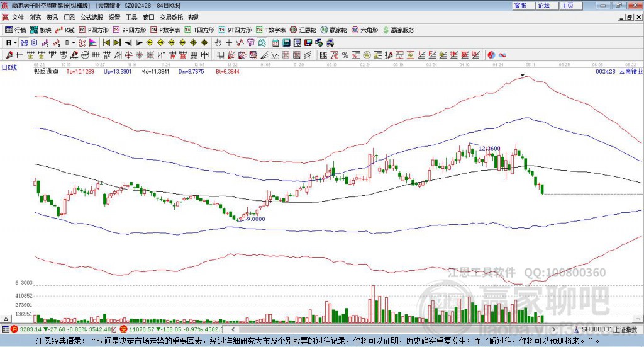644x347 pixels.
Task: Click the 论坛 forum button
Action: 547,5
